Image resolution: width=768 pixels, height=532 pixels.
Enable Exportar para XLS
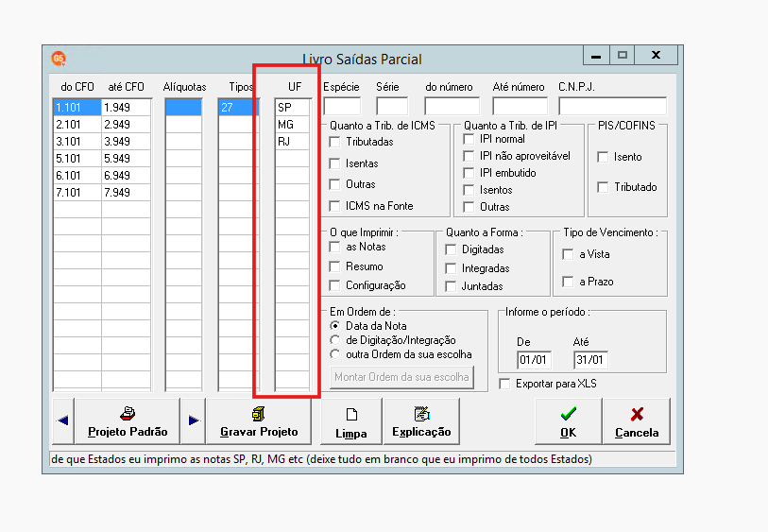coord(504,384)
